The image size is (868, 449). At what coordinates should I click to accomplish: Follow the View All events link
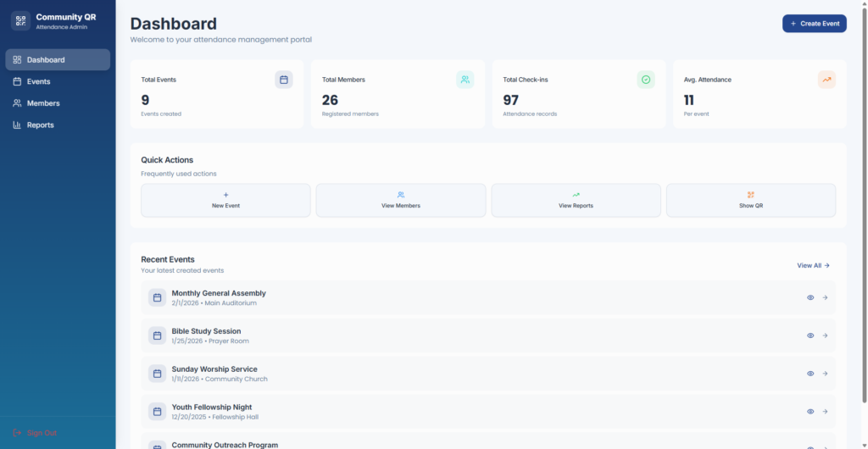coord(813,265)
